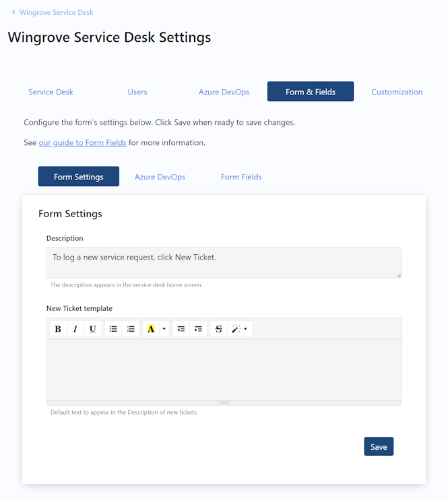Open the top Azure DevOps settings tab
The image size is (448, 501).
[x=224, y=92]
